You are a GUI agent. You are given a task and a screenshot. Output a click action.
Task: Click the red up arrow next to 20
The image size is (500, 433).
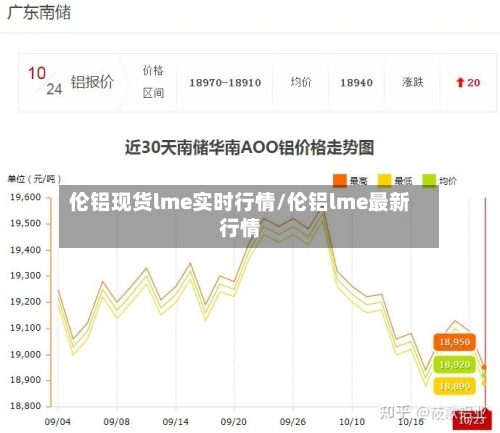(460, 82)
